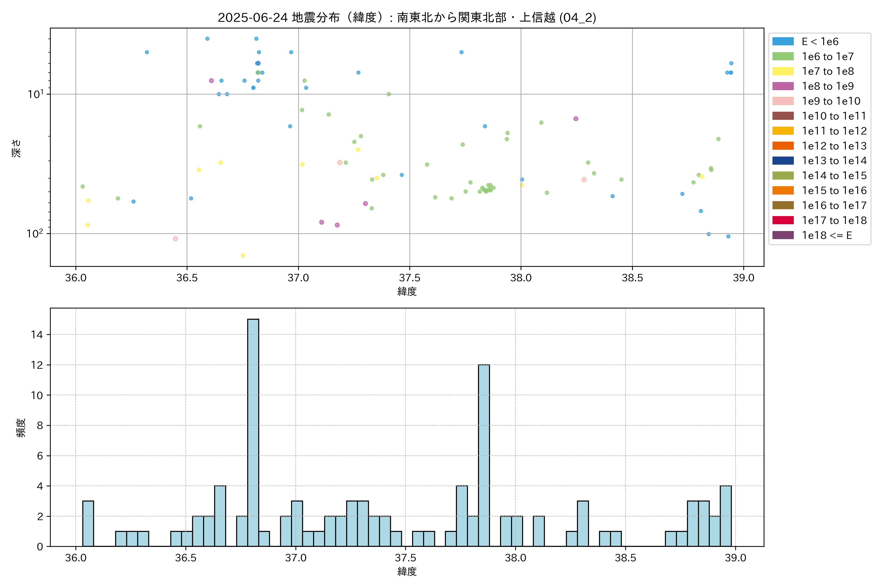Click the first histogram bar near 36.05
Image resolution: width=882 pixels, height=588 pixels.
click(x=88, y=523)
